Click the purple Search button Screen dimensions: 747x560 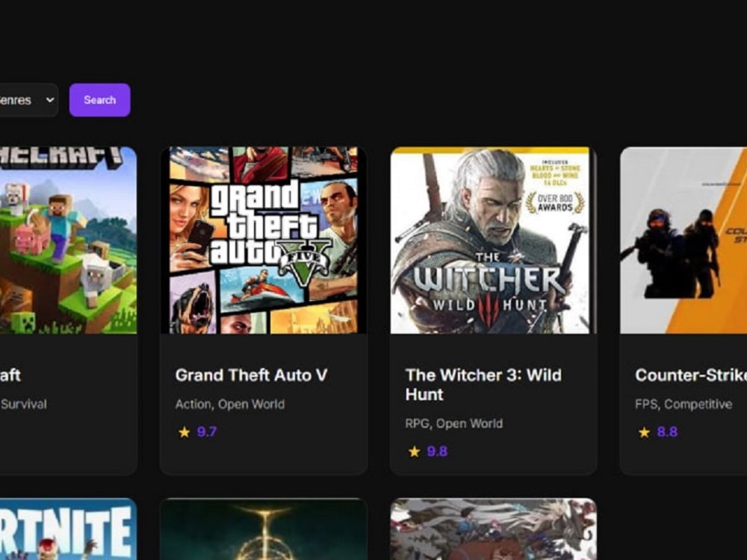tap(99, 100)
